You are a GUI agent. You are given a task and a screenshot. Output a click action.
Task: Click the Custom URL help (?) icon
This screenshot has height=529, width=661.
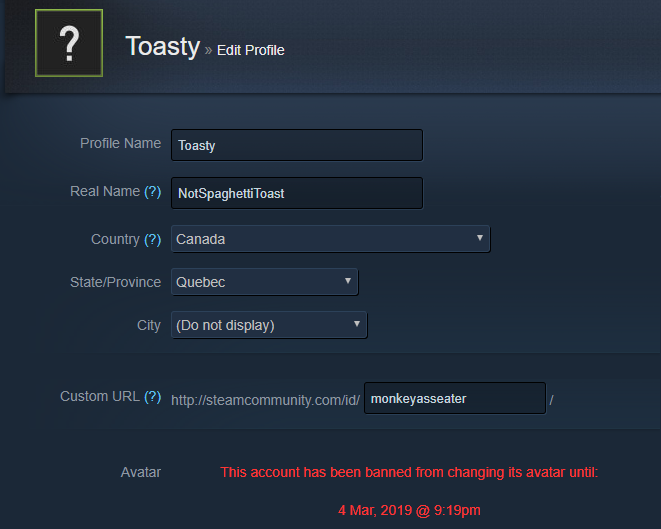(x=153, y=396)
